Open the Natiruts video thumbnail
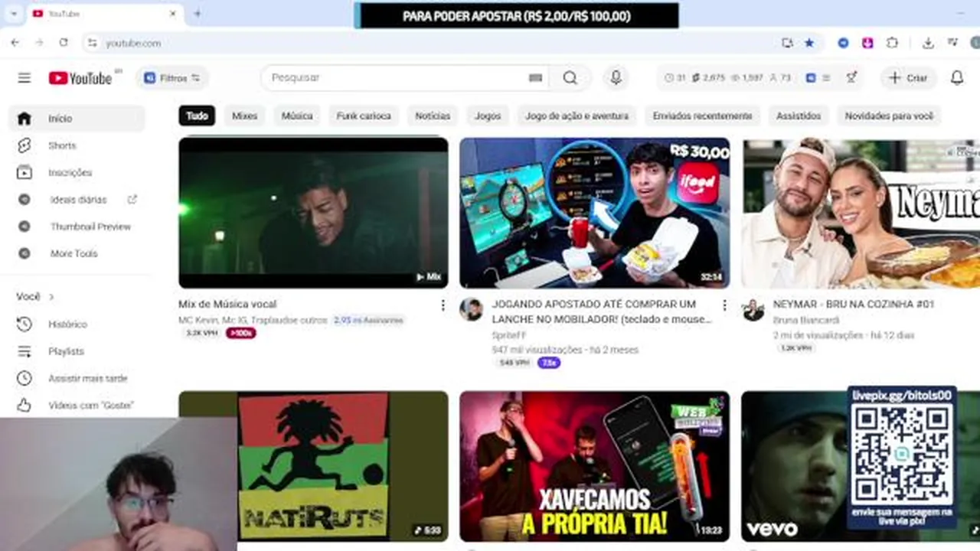Viewport: 980px width, 551px height. pos(313,466)
